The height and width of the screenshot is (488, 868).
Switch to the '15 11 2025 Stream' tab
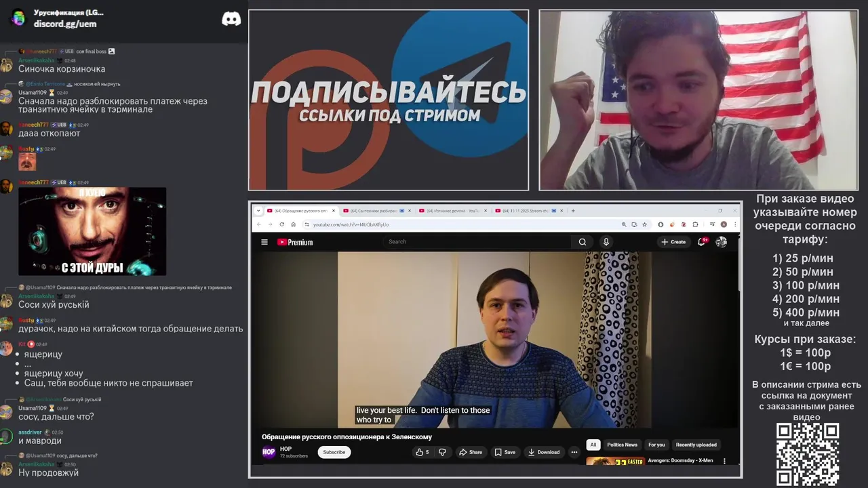coord(530,211)
